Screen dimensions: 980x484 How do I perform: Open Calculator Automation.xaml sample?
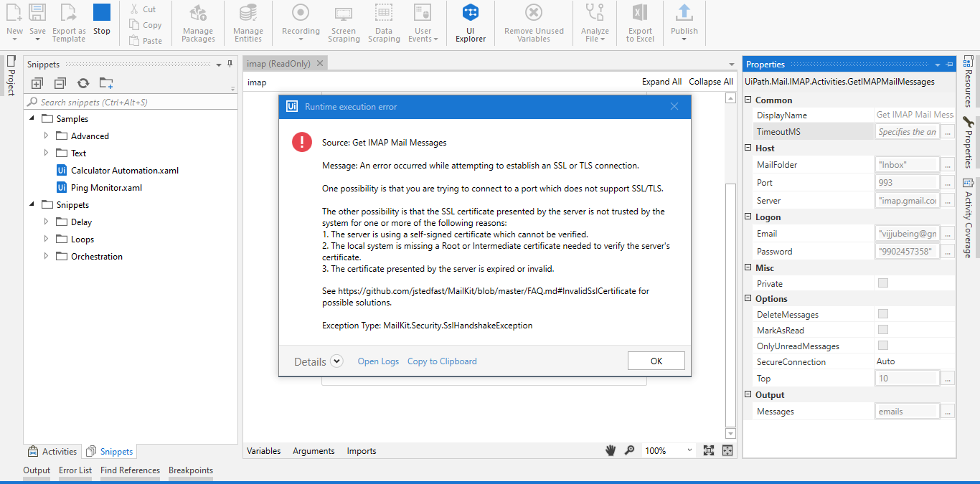[x=124, y=171]
